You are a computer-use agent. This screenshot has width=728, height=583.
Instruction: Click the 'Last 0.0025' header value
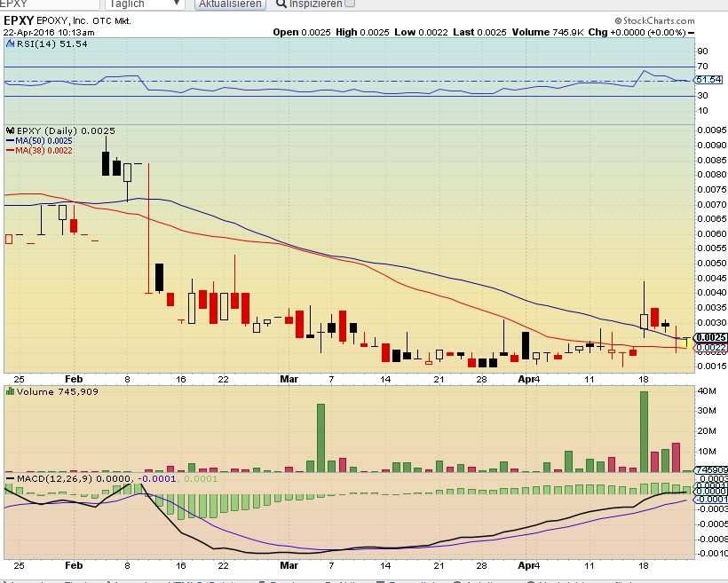point(479,33)
